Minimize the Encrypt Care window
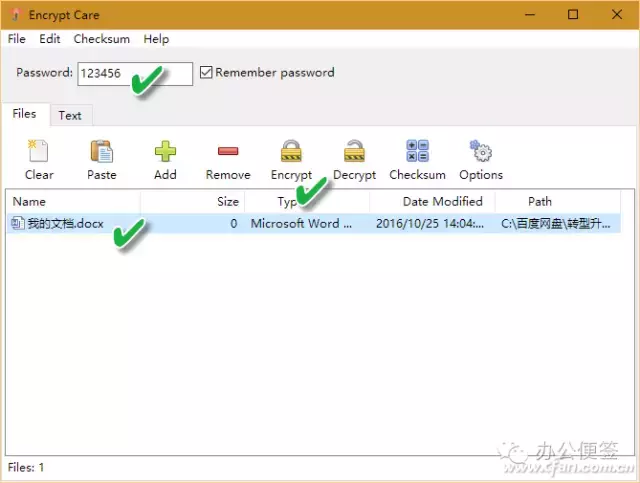The image size is (640, 483). [x=530, y=15]
